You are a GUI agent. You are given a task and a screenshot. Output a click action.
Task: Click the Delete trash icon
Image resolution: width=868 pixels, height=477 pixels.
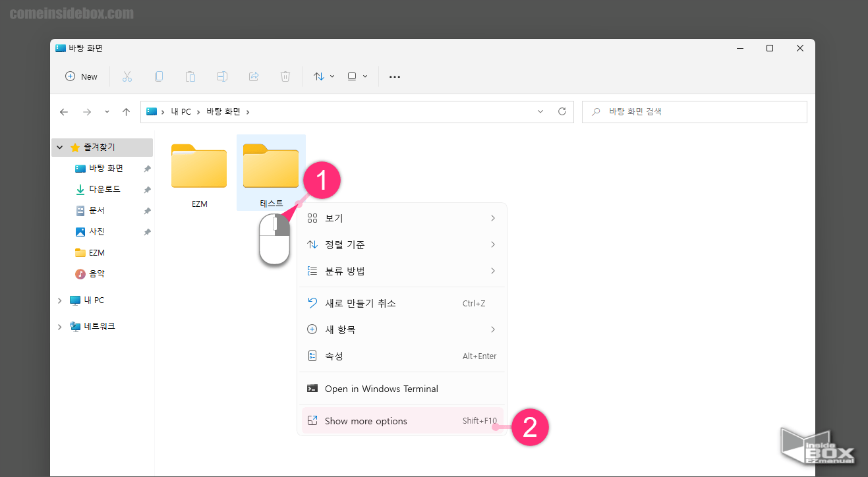coord(285,76)
